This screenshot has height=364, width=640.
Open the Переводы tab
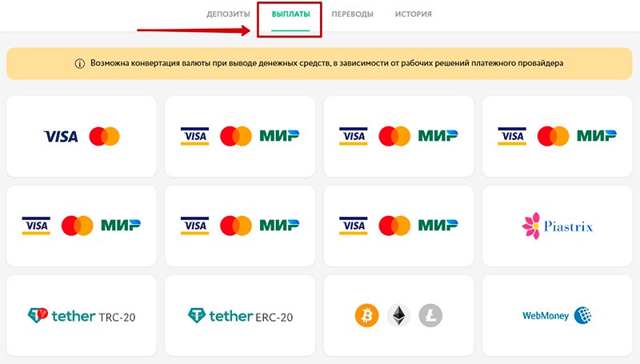(352, 14)
